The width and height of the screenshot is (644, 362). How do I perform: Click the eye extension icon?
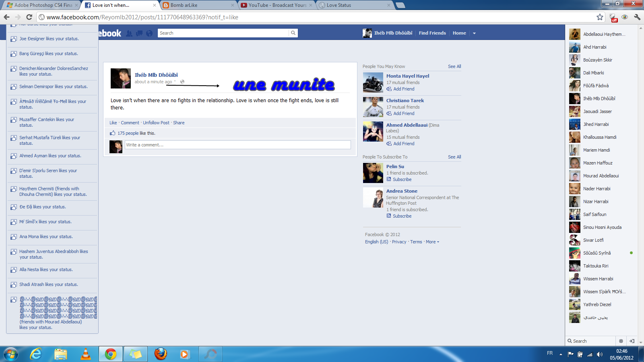click(x=625, y=17)
